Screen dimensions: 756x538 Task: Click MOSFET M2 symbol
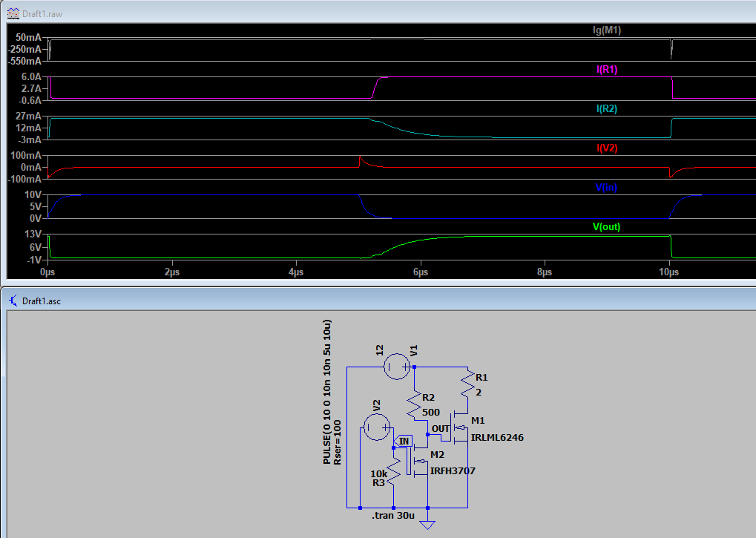(418, 461)
